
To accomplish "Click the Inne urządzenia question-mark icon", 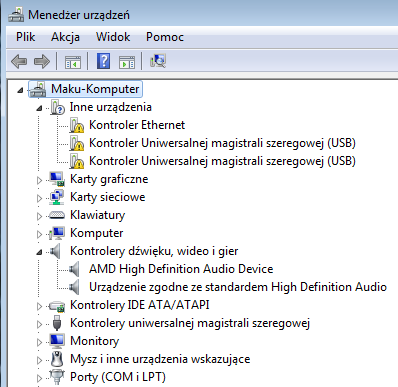I will pyautogui.click(x=57, y=107).
